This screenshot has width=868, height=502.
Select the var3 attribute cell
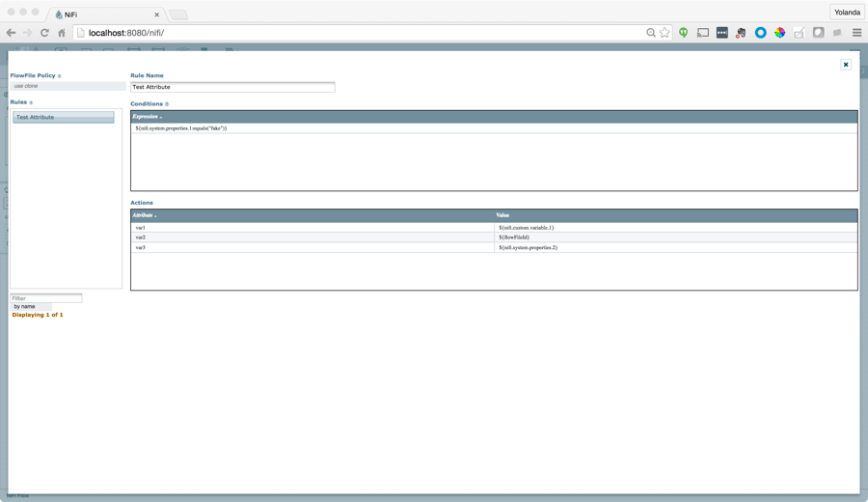tap(312, 247)
